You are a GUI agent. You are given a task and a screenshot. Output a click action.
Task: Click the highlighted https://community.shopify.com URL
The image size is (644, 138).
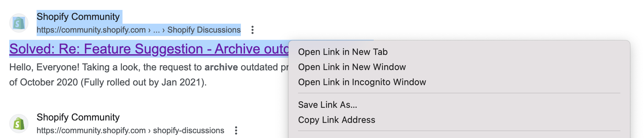[x=91, y=30]
